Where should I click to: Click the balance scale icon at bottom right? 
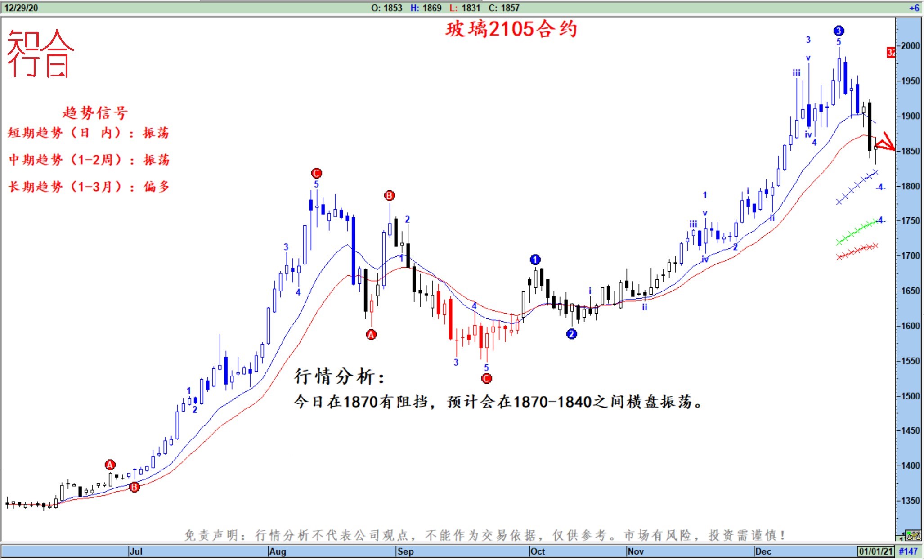coord(913,535)
